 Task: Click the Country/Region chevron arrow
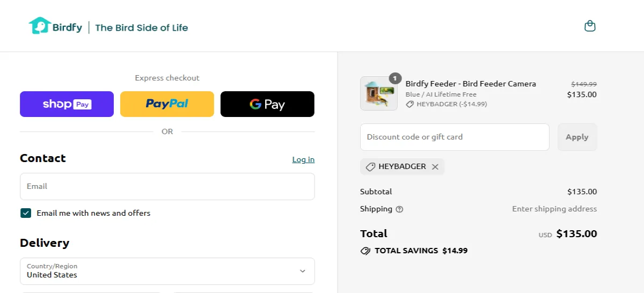tap(303, 271)
